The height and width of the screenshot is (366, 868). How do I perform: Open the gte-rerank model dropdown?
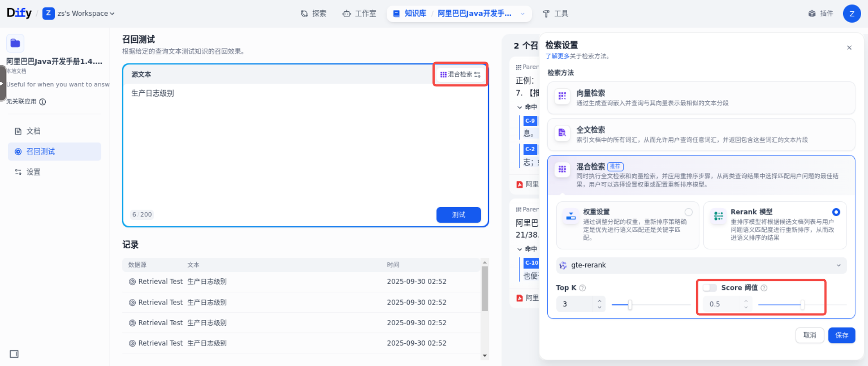[x=701, y=265]
